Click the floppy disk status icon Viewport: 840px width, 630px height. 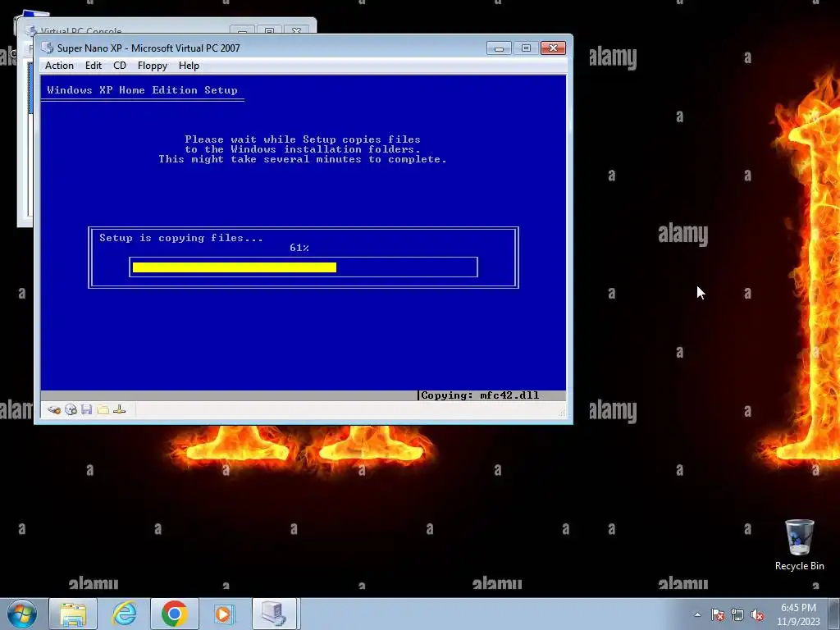(87, 410)
